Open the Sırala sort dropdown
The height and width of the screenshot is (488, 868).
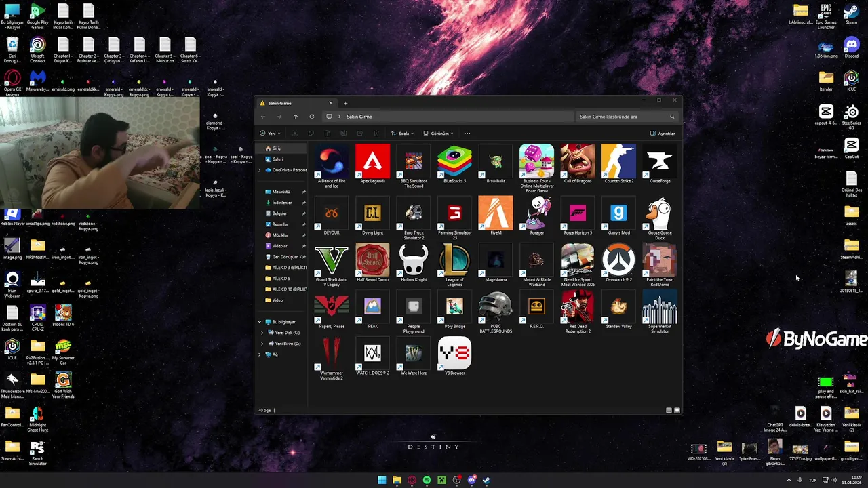pyautogui.click(x=403, y=134)
